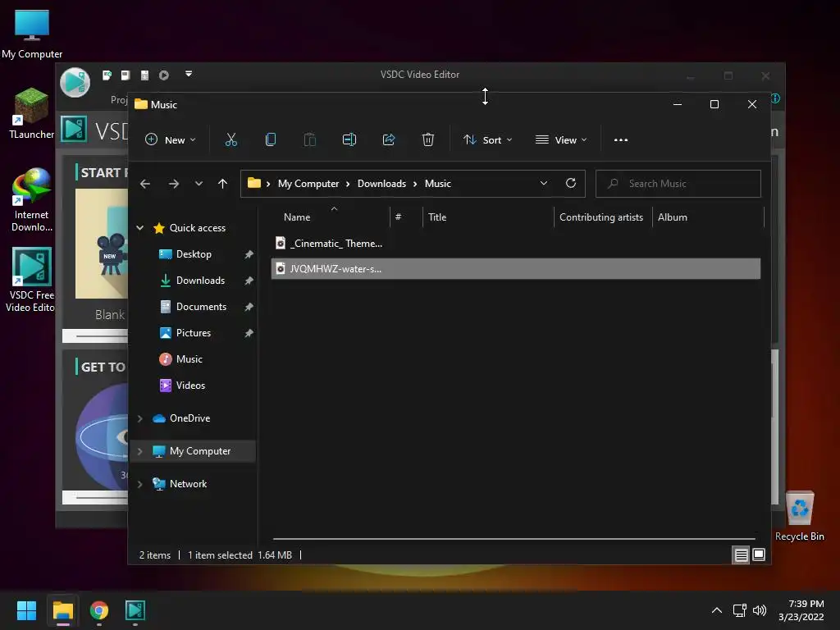840x630 pixels.
Task: Open the Recycle Bin
Action: point(799,516)
